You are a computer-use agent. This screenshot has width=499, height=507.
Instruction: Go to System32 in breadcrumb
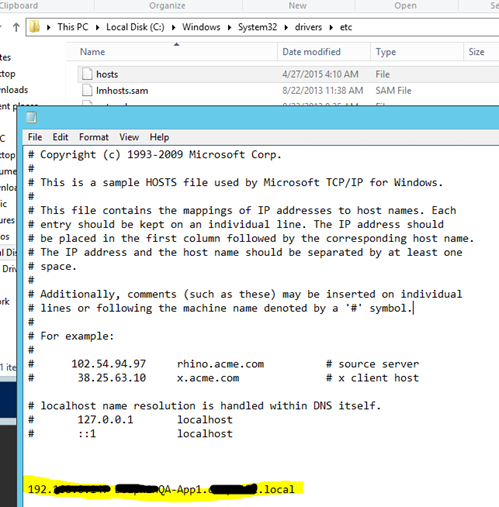257,27
